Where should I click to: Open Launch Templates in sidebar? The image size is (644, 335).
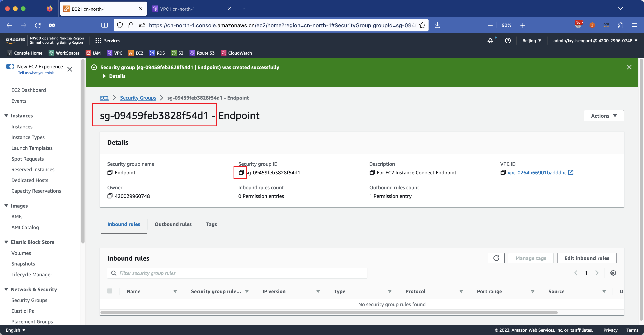pyautogui.click(x=32, y=148)
